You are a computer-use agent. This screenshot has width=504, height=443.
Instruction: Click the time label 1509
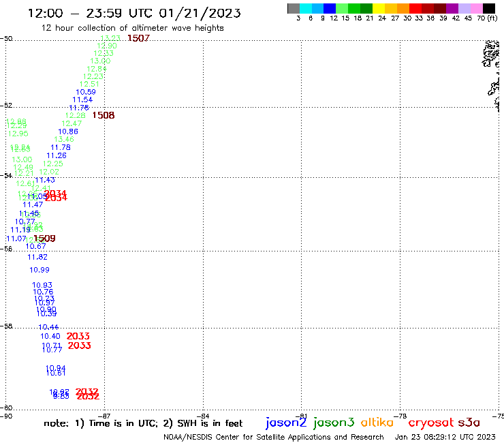45,239
